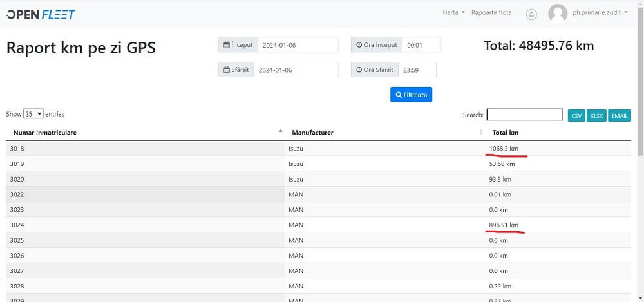Sort by Numar Inmatriculare arrow icon
This screenshot has height=302, width=644.
pos(281,131)
